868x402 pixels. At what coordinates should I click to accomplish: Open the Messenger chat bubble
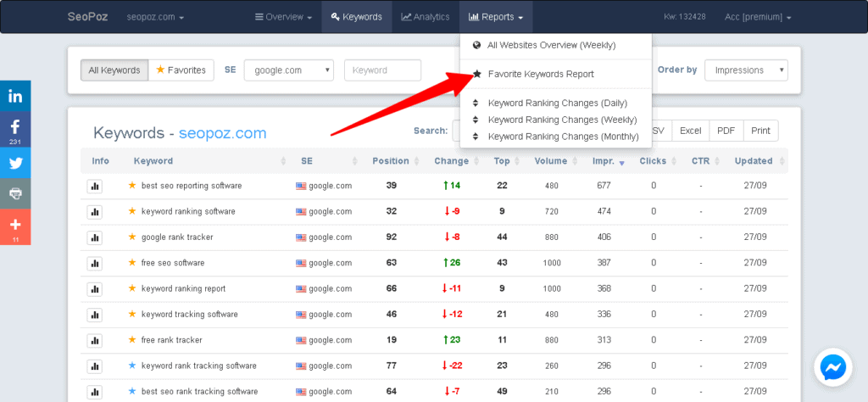[833, 366]
